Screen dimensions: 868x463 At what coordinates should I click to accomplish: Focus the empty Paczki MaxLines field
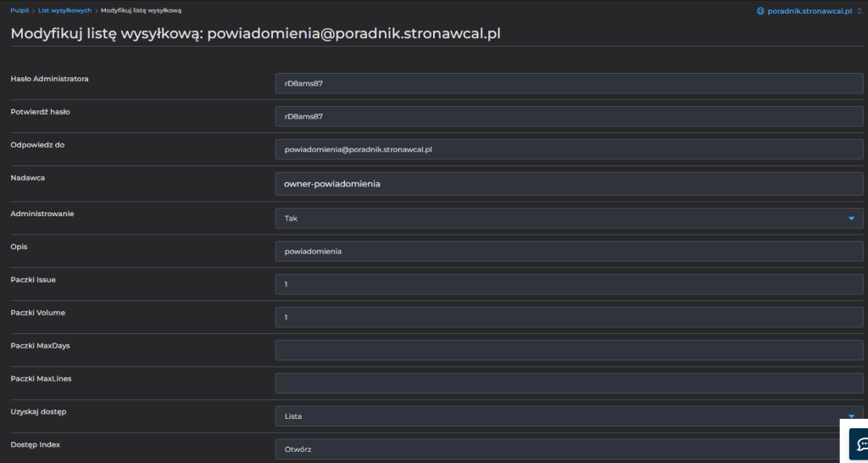569,383
